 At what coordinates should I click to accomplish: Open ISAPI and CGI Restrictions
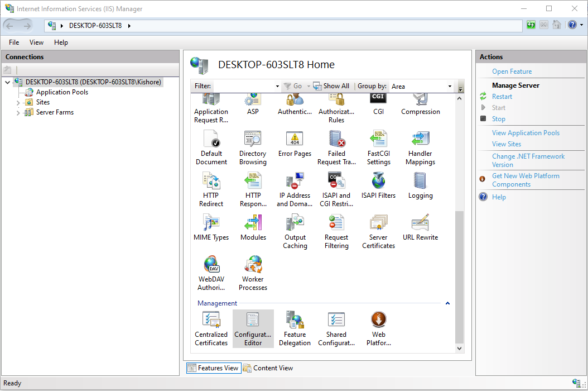click(336, 189)
